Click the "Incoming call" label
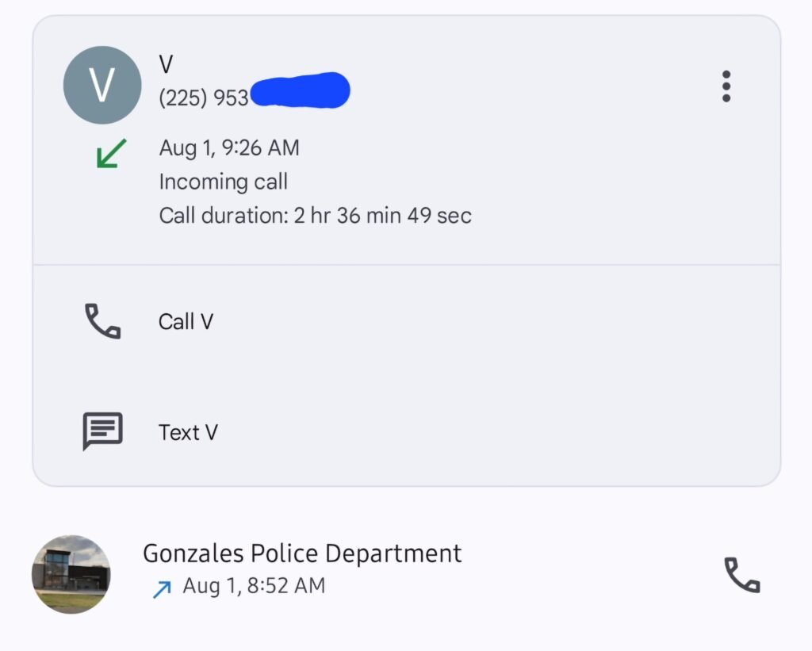Viewport: 812px width, 651px height. tap(223, 182)
